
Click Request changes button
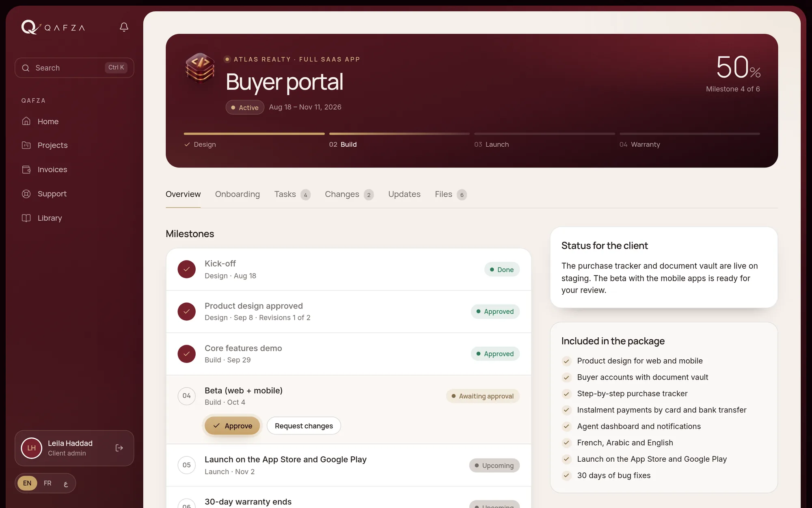[304, 426]
